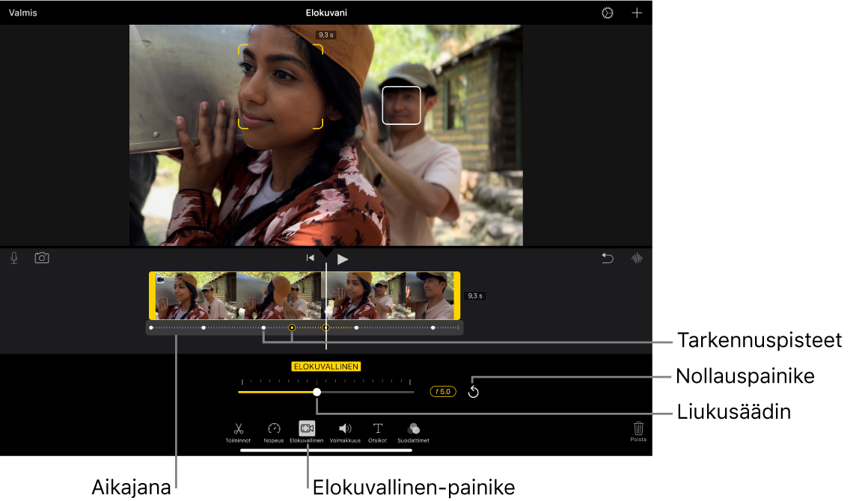Jump to clip start with skip-back button
Image resolution: width=868 pixels, height=501 pixels.
point(310,258)
